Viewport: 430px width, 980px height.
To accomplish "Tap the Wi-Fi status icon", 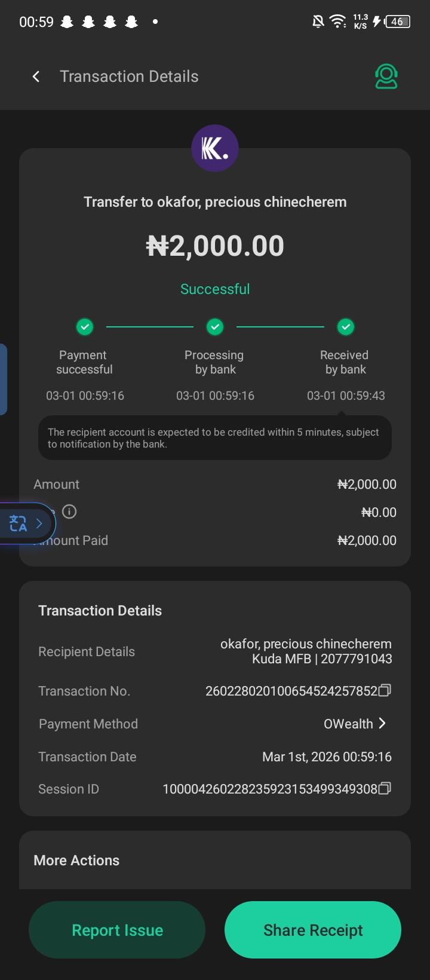I will pos(338,22).
